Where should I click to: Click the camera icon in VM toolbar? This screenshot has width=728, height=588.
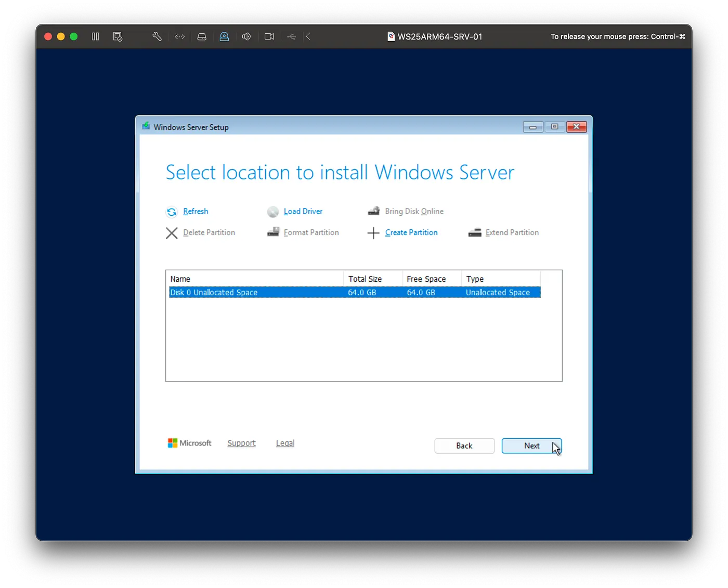point(269,36)
